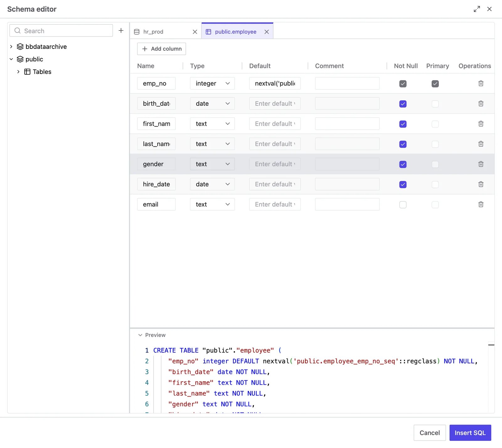Click the public schema layers icon
The image size is (502, 448).
(20, 59)
